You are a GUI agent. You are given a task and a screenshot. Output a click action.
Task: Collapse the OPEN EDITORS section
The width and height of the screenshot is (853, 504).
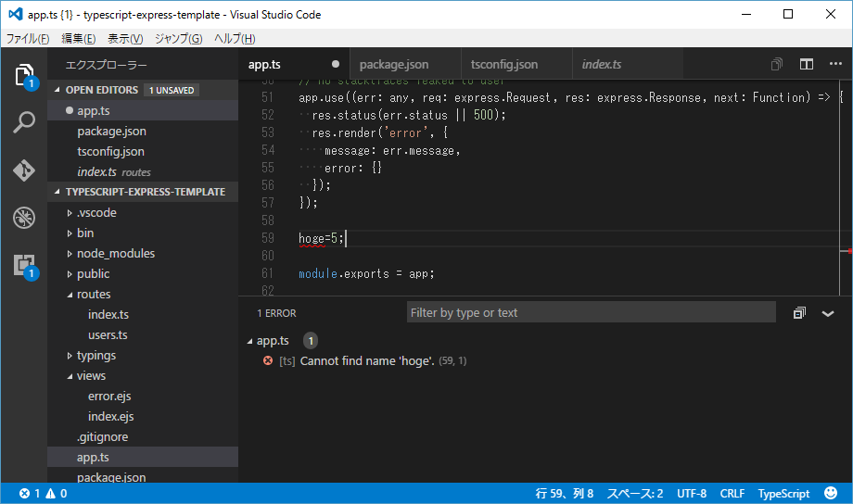[57, 90]
